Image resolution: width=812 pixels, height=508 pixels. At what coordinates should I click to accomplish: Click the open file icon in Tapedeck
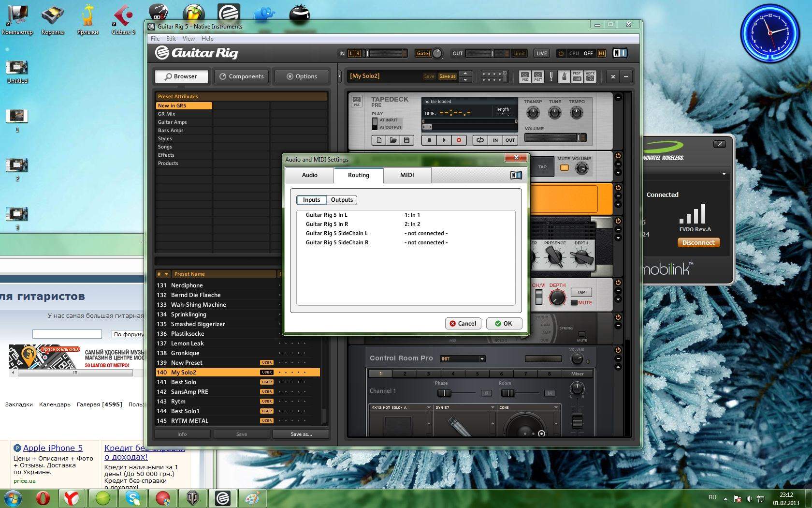click(393, 140)
